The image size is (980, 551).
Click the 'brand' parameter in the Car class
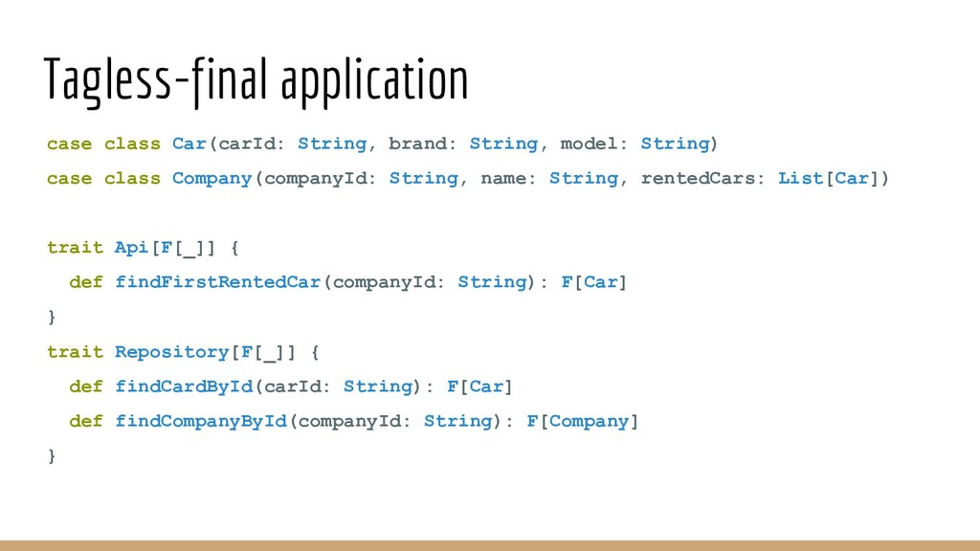[417, 143]
